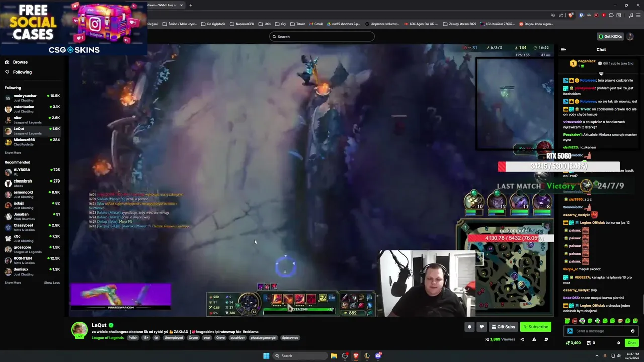Open LeQut streamer avatar below the video
The image size is (644, 362).
79,330
